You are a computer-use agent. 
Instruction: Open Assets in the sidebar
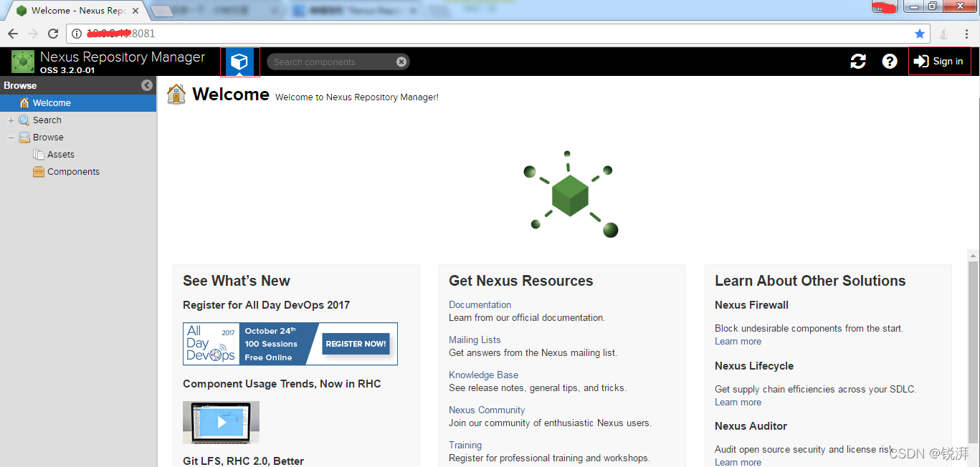pyautogui.click(x=61, y=155)
